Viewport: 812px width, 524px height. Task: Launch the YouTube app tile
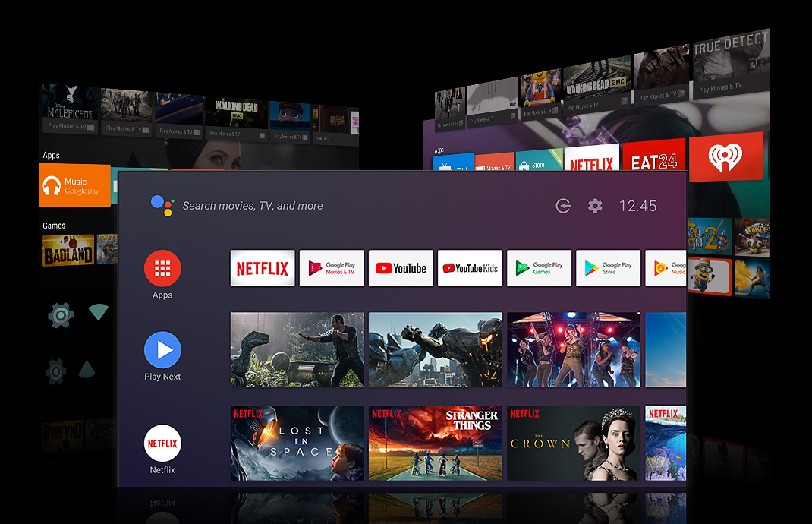(x=401, y=268)
